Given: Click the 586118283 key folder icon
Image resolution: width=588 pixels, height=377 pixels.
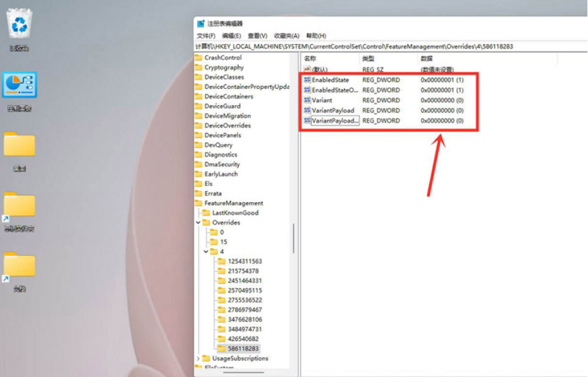Looking at the screenshot, I should (x=221, y=348).
